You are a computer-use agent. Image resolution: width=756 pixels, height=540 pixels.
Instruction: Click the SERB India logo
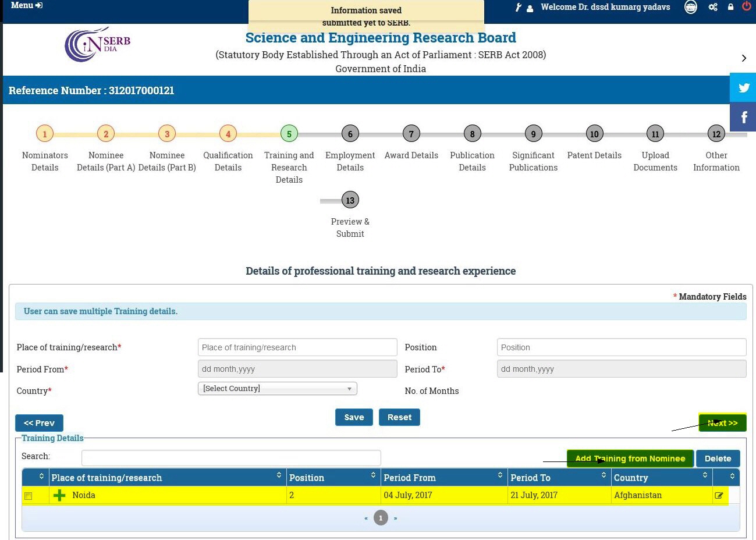tap(97, 44)
